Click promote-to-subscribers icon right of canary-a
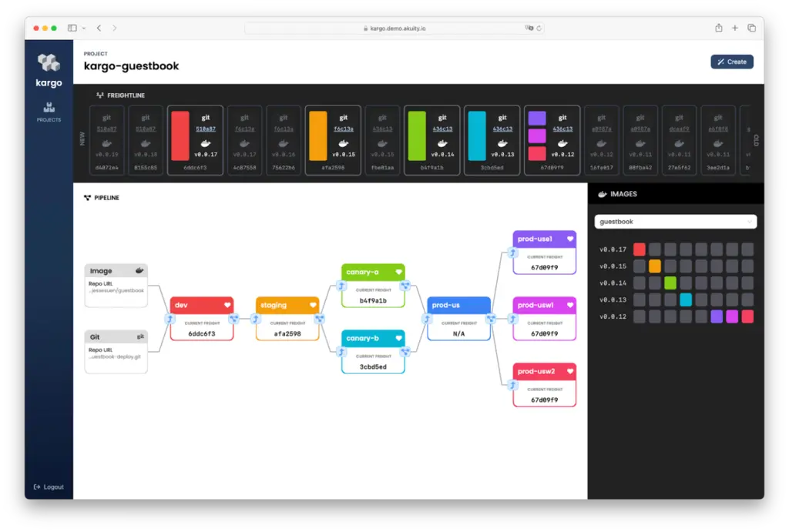The height and width of the screenshot is (532, 789). click(405, 286)
